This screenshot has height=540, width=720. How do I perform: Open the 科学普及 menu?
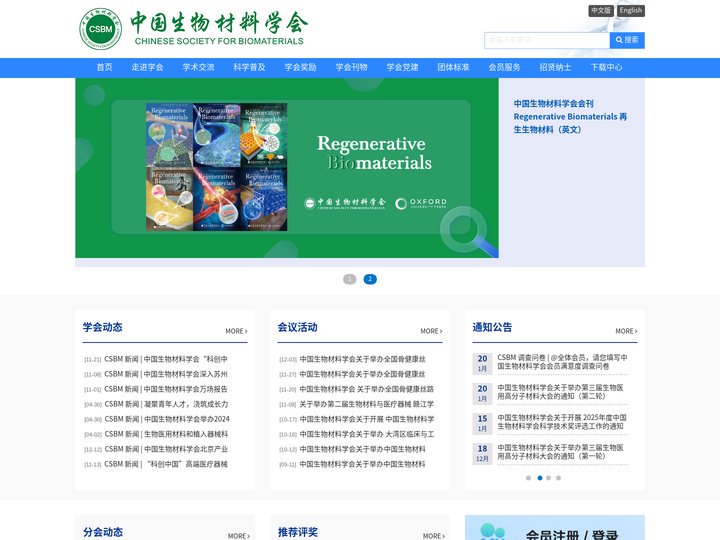[x=249, y=68]
